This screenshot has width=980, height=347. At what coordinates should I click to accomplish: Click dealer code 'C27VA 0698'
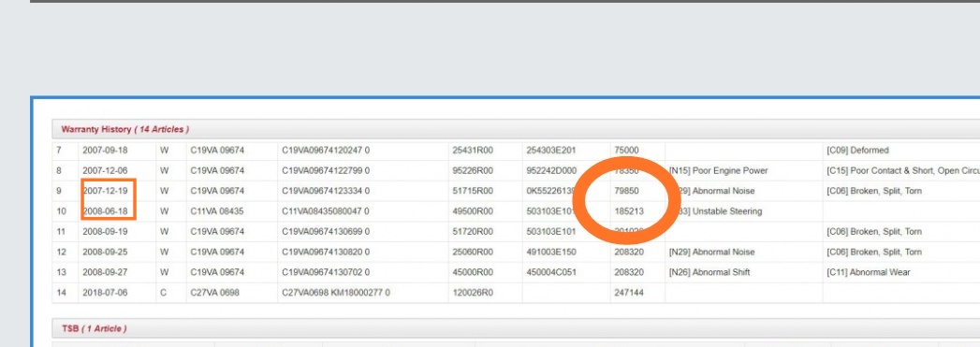[215, 293]
